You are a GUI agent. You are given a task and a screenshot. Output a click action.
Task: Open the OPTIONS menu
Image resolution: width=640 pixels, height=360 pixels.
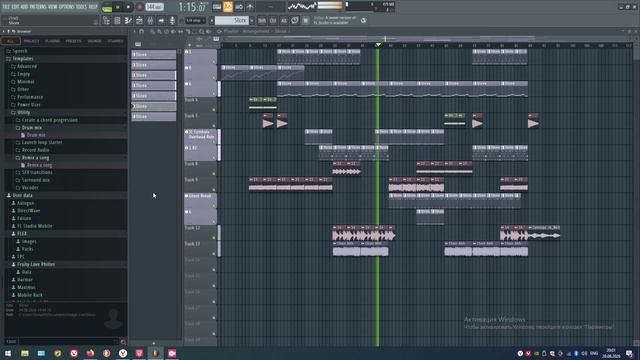[67, 7]
